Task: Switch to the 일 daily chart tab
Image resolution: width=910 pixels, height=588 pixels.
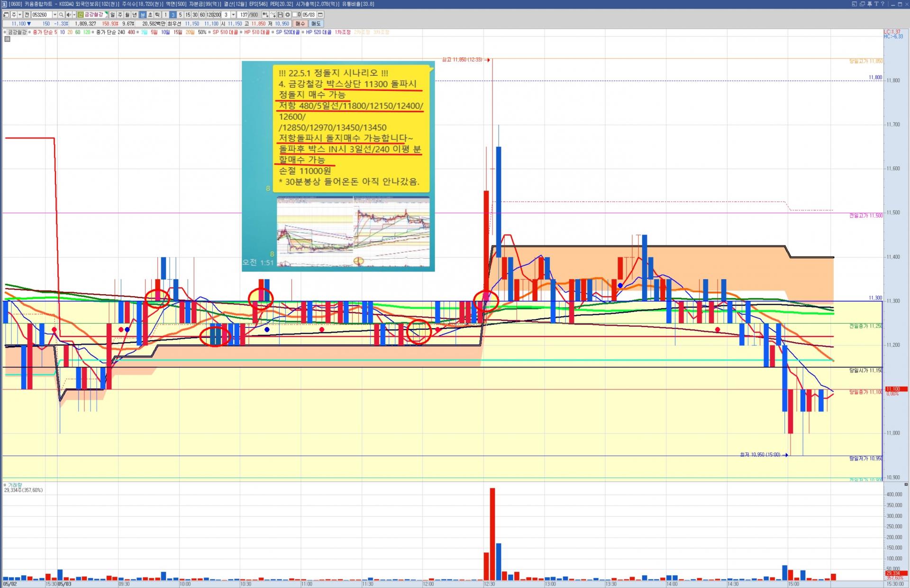Action: (x=112, y=15)
